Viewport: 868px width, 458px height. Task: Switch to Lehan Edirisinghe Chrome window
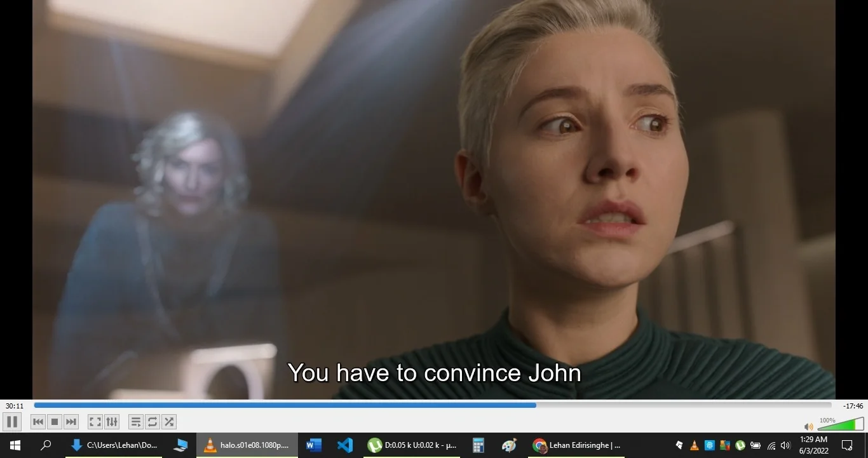(578, 445)
